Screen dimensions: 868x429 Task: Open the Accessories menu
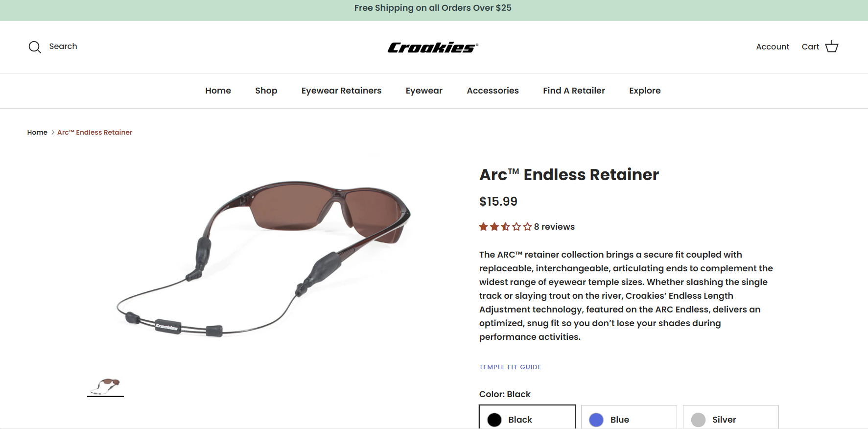click(x=493, y=91)
